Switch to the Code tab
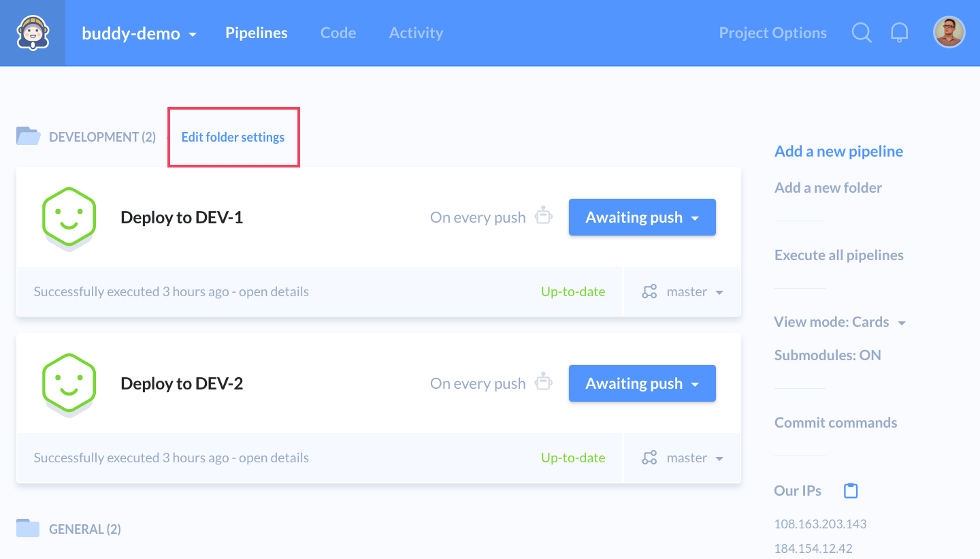 (338, 33)
